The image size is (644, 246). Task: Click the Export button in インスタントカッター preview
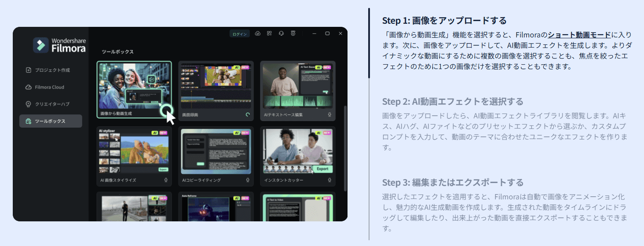click(322, 169)
